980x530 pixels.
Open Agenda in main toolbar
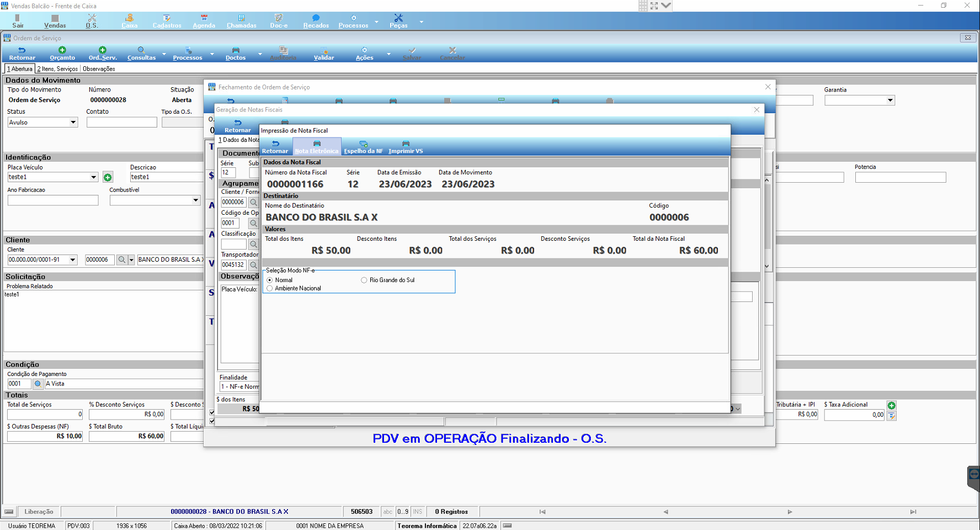click(x=204, y=21)
